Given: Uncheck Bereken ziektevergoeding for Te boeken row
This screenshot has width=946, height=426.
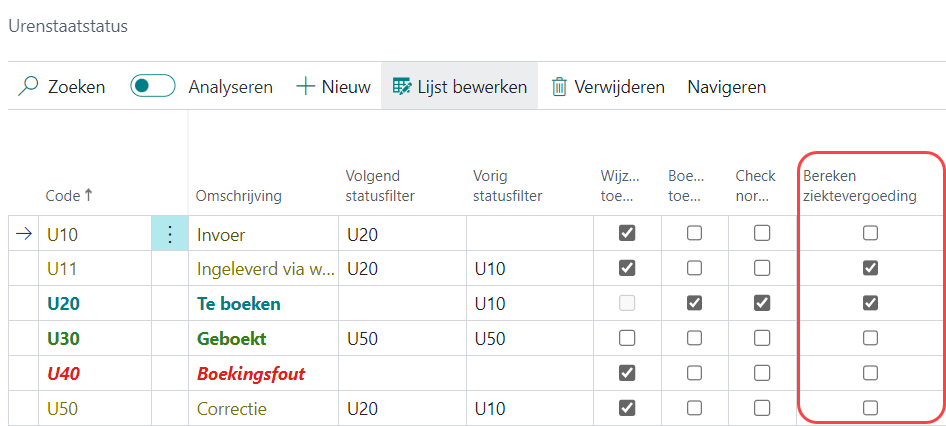Looking at the screenshot, I should [x=870, y=303].
